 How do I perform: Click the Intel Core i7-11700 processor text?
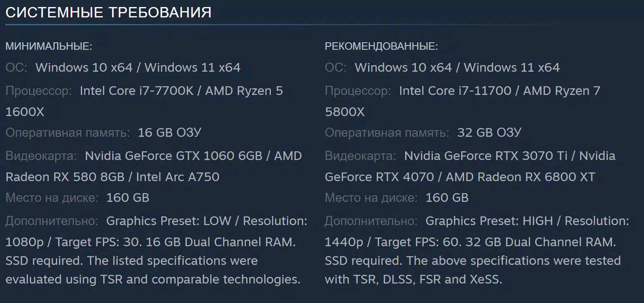click(455, 91)
